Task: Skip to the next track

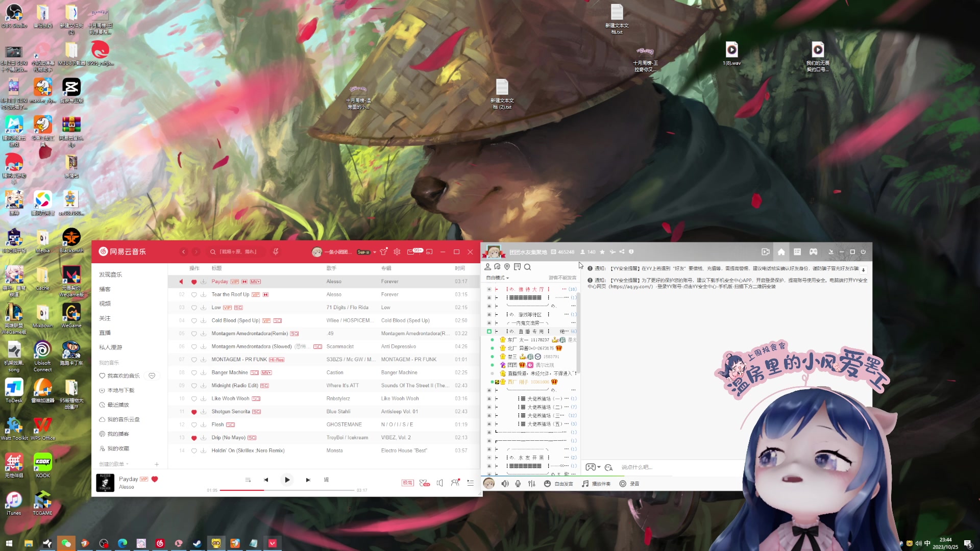Action: pos(308,480)
